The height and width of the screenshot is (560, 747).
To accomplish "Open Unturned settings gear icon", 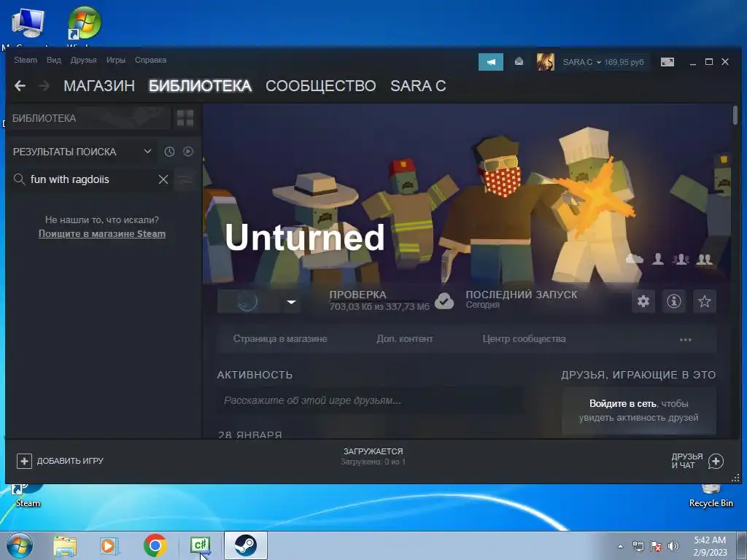I will [x=643, y=301].
